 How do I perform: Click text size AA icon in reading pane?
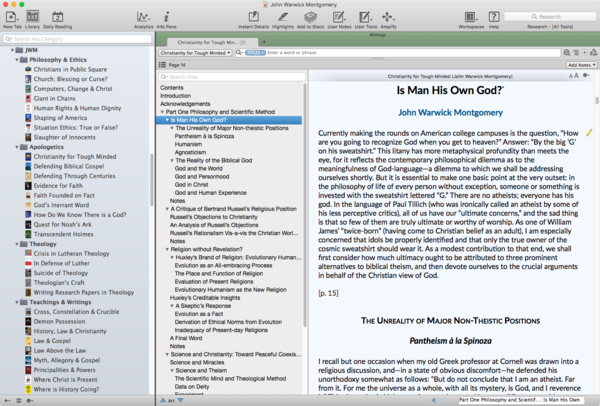[x=573, y=76]
